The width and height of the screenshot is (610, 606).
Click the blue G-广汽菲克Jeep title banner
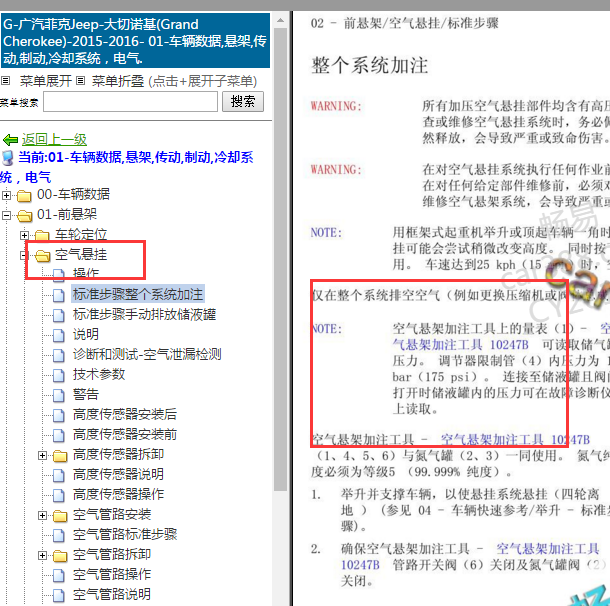click(x=135, y=41)
